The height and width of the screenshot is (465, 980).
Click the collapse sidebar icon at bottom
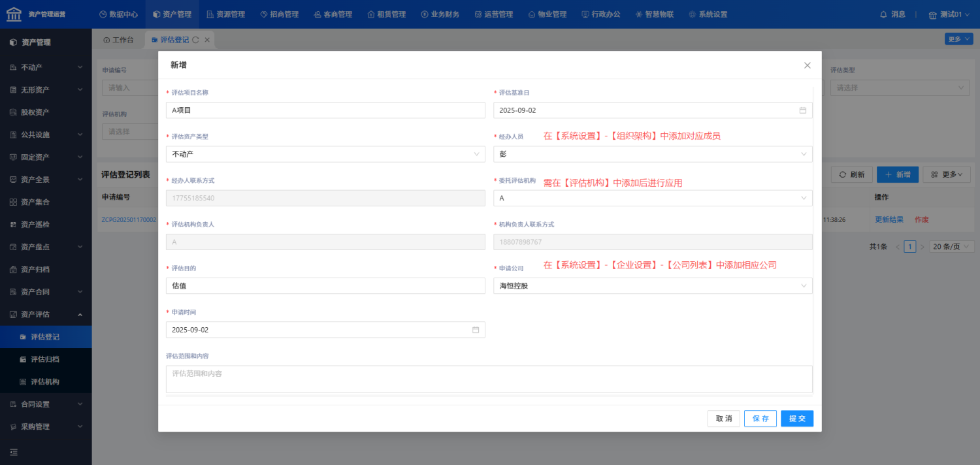14,452
